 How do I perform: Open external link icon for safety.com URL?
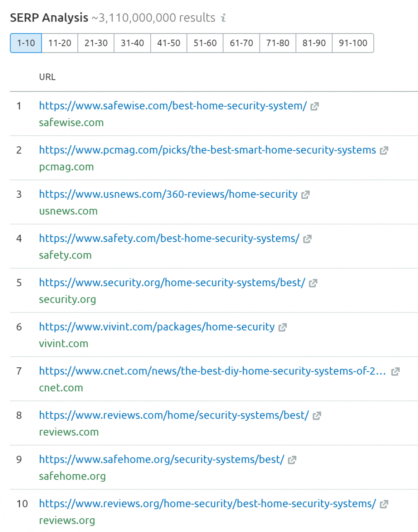pos(307,239)
